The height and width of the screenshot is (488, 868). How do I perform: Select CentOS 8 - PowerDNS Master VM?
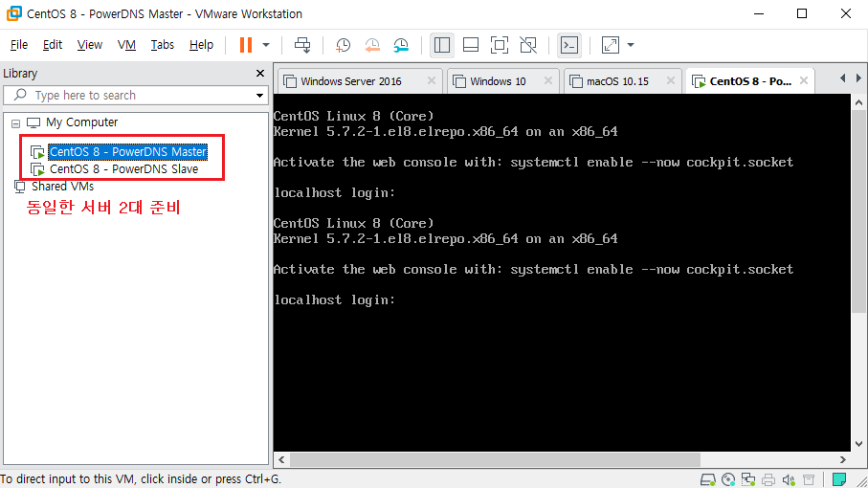coord(128,151)
